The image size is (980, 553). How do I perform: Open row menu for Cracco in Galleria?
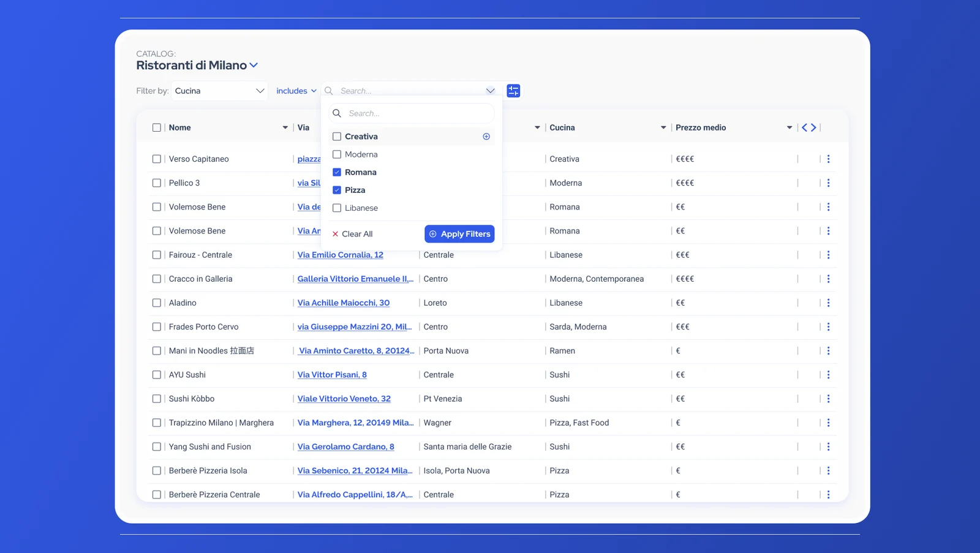(828, 279)
